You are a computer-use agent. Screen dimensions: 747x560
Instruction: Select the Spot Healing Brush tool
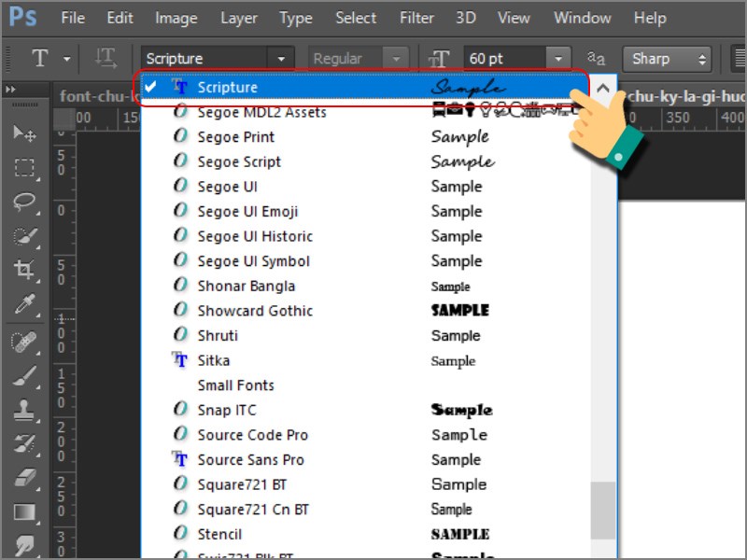click(x=24, y=343)
